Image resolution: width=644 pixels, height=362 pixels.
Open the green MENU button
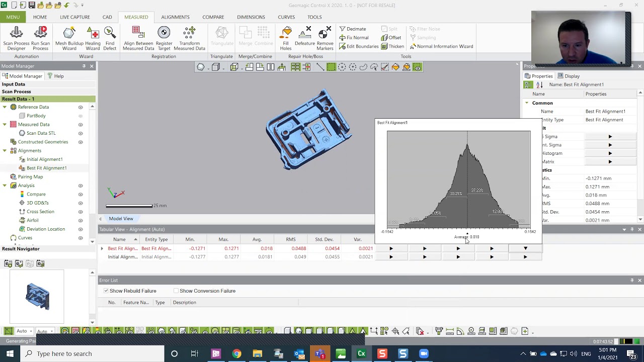(13, 17)
